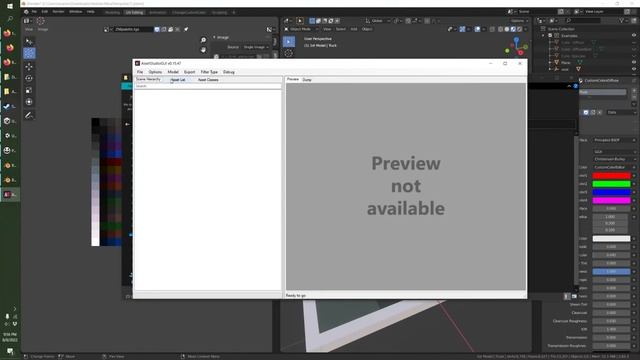Select the Move tool in UV editor toolbar
Viewport: 640px width, 360px height.
tap(29, 66)
